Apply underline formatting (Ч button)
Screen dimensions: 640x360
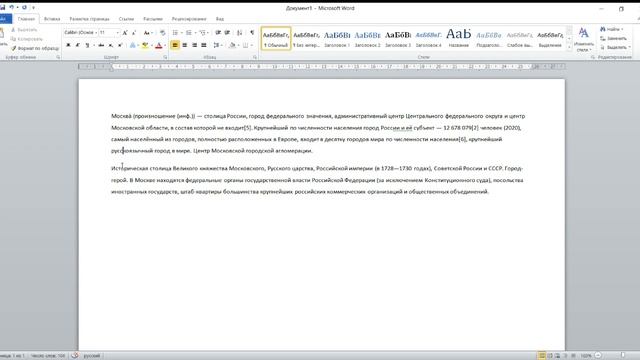[x=87, y=45]
